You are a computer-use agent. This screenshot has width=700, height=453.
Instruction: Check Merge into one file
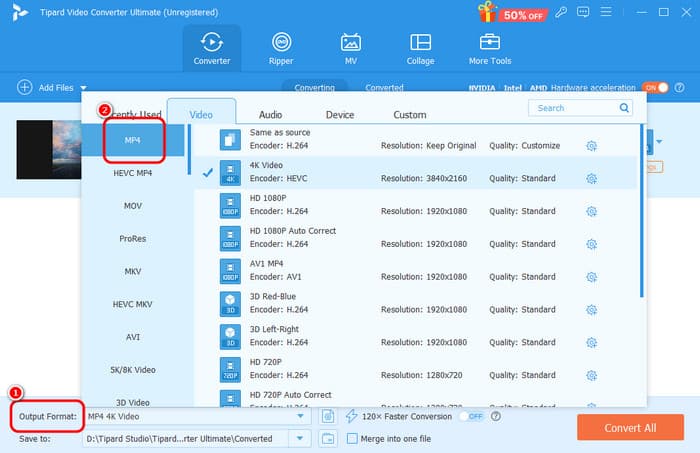[x=352, y=439]
